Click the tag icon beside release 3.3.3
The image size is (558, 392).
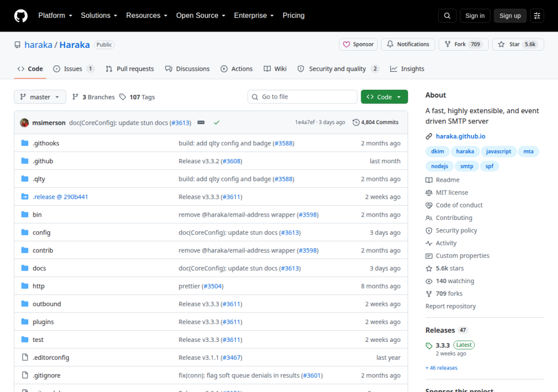coord(429,345)
